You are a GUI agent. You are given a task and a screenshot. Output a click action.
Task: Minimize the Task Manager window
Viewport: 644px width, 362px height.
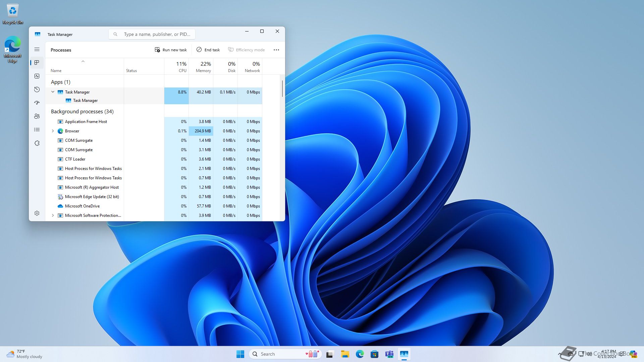247,31
